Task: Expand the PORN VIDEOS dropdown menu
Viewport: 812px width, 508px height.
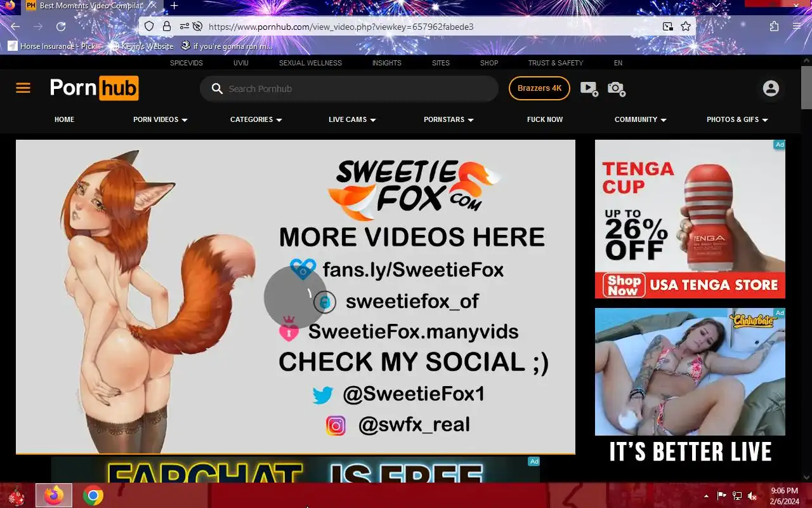Action: 160,119
